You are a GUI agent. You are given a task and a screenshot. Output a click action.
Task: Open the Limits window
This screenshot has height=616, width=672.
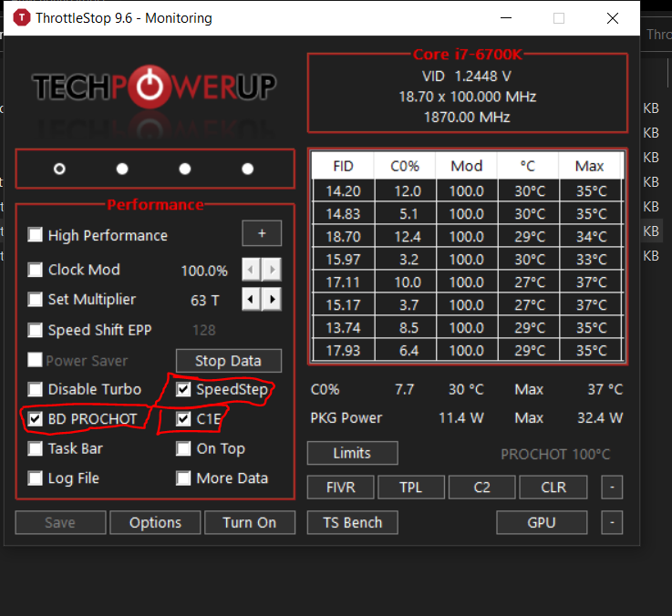[352, 453]
